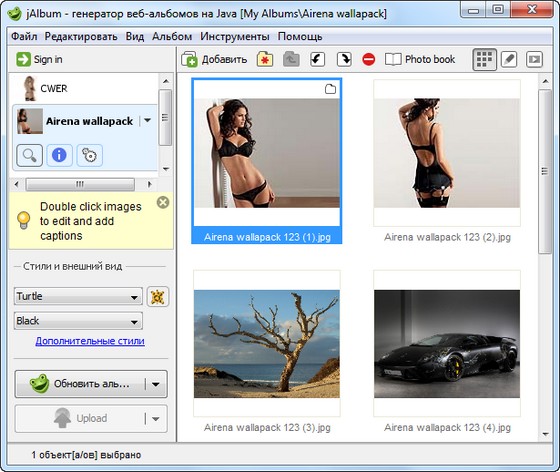Open the Turtle skin dropdown
The width and height of the screenshot is (560, 472).
point(78,296)
